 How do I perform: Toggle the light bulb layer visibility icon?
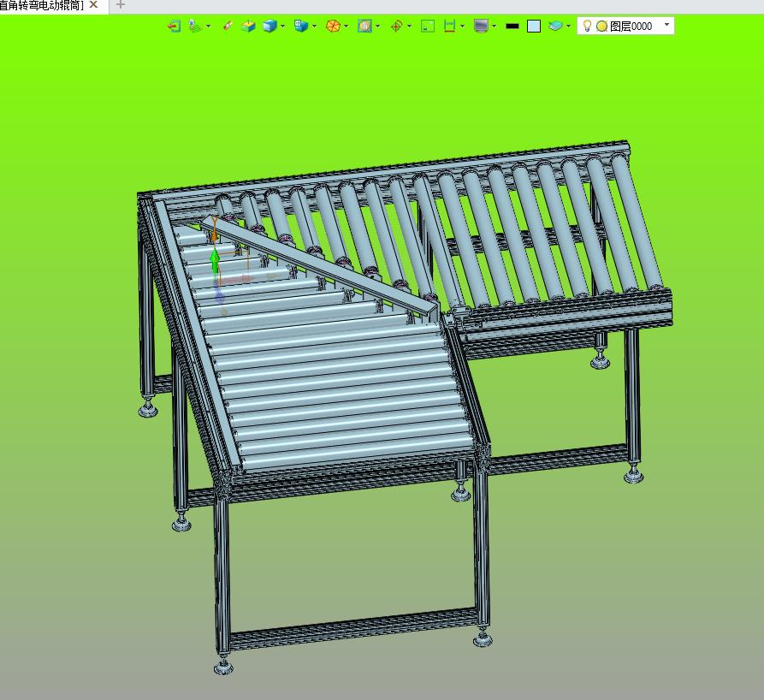(587, 26)
